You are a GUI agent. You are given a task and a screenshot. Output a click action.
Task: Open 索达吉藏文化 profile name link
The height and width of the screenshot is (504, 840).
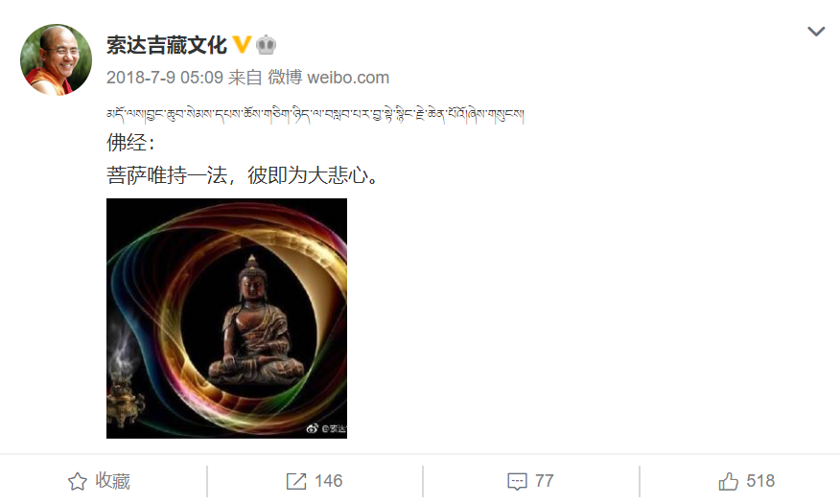[x=167, y=45]
